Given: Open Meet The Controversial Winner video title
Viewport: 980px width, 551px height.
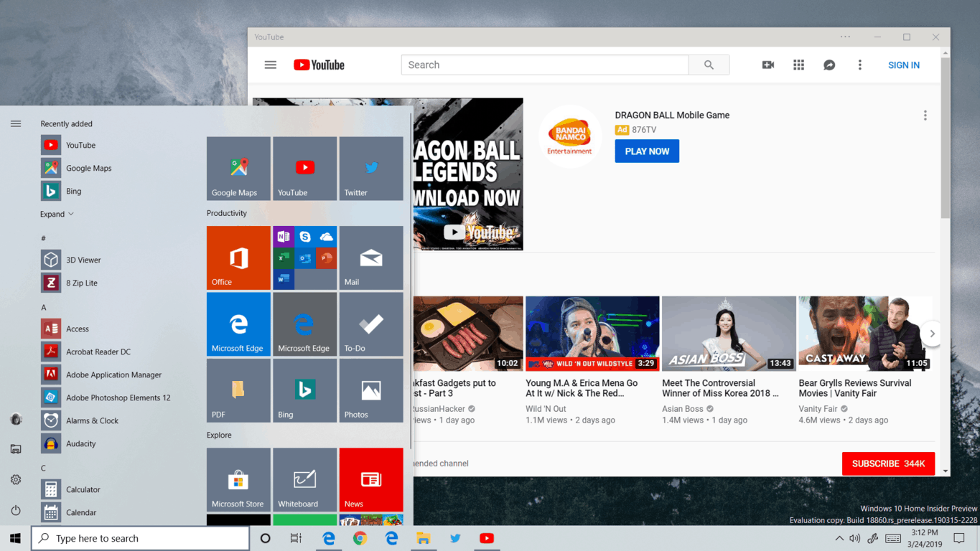Looking at the screenshot, I should click(x=720, y=388).
